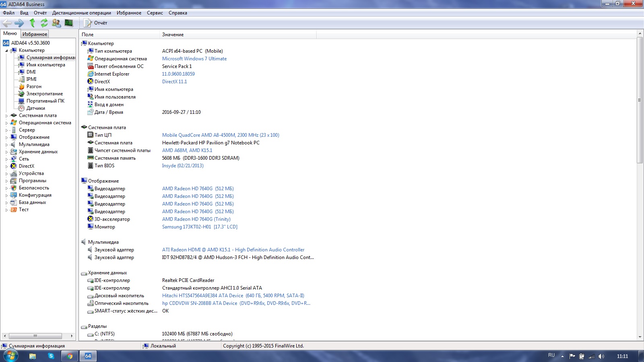Click the Поле column header
This screenshot has width=644, height=362.
[119, 35]
